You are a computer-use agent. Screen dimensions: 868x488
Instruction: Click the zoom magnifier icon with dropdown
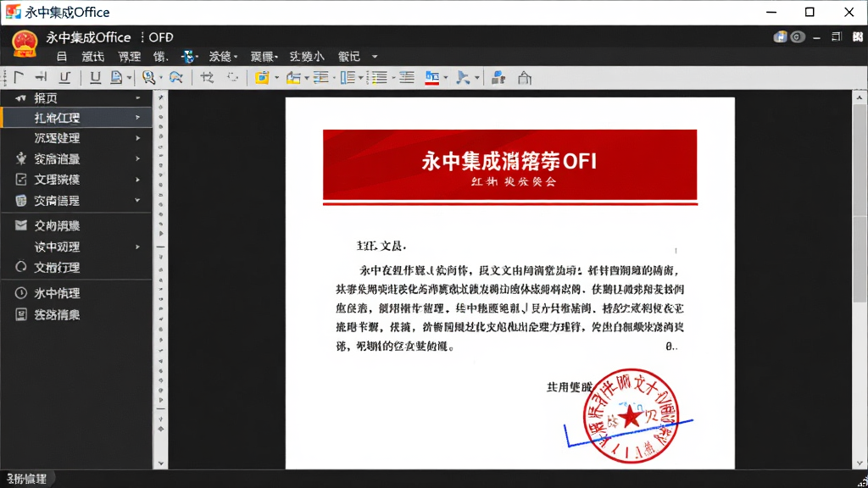coord(147,77)
